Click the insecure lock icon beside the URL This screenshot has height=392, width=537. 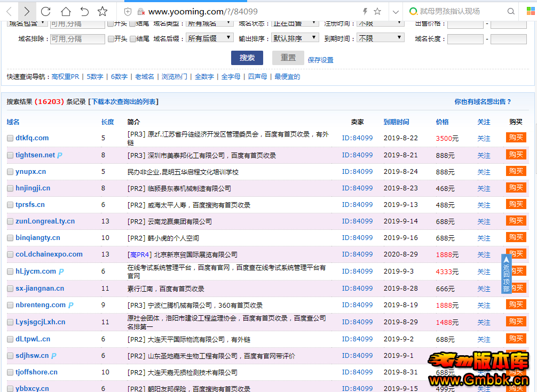click(141, 12)
